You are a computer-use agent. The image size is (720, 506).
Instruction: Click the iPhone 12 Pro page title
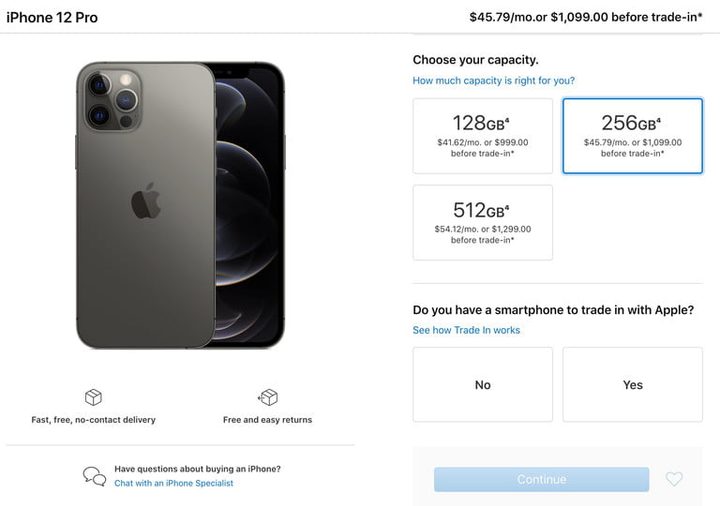point(52,17)
